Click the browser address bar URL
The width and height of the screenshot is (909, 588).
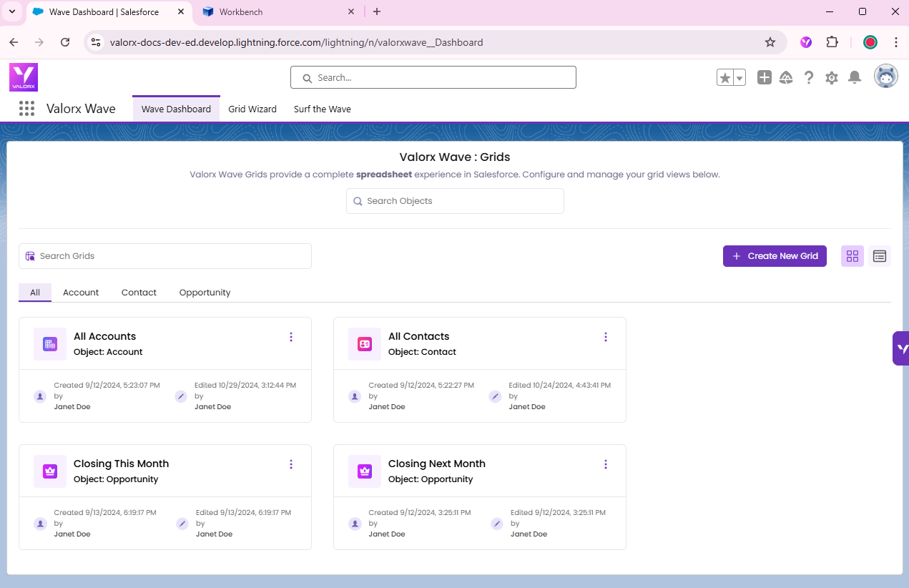(296, 42)
